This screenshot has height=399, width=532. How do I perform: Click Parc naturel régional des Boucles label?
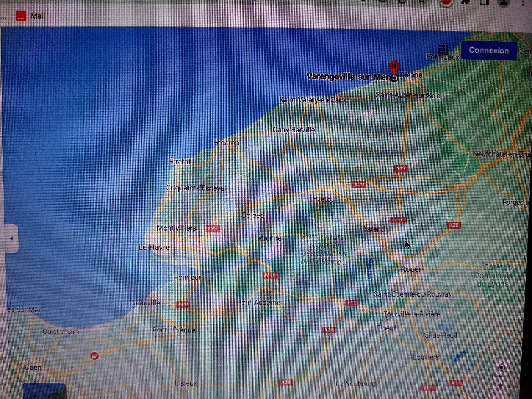tap(324, 249)
